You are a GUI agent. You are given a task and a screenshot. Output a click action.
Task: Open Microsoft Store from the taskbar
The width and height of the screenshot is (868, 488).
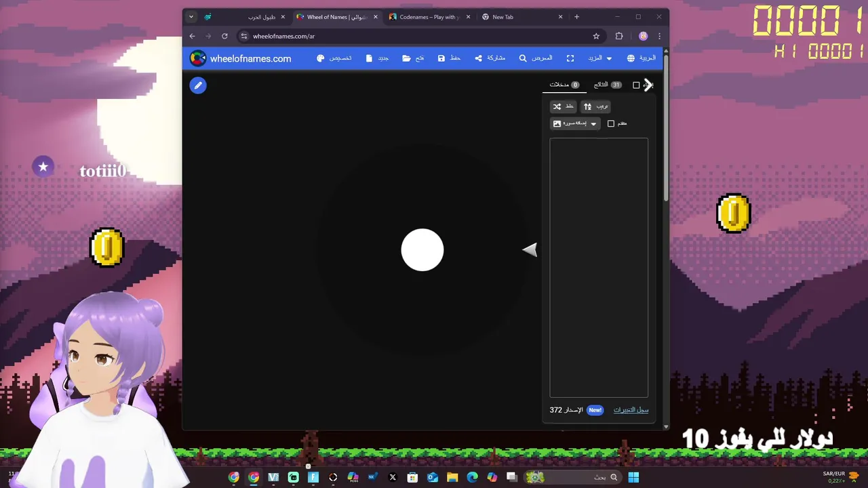point(412,477)
